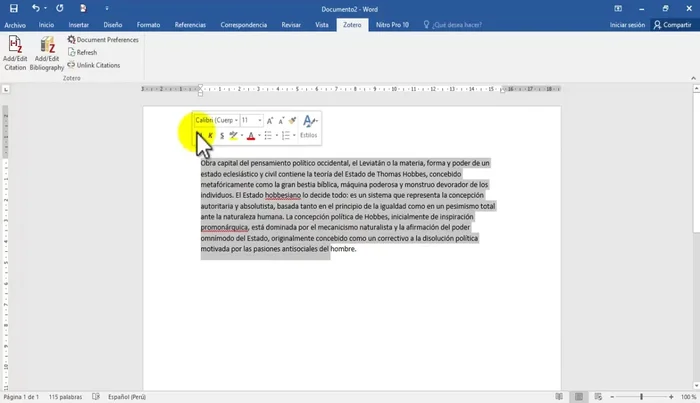
Task: Click 115 palabras word count
Action: [x=65, y=397]
